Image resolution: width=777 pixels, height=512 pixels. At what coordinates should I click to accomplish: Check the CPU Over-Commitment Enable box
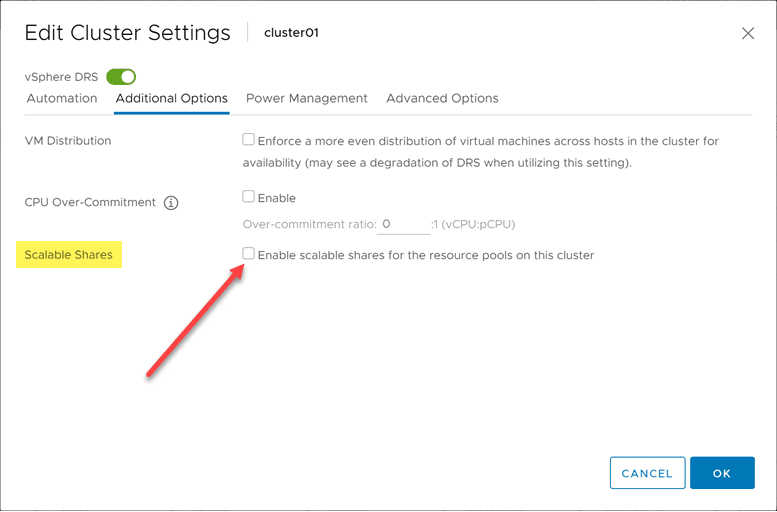249,197
